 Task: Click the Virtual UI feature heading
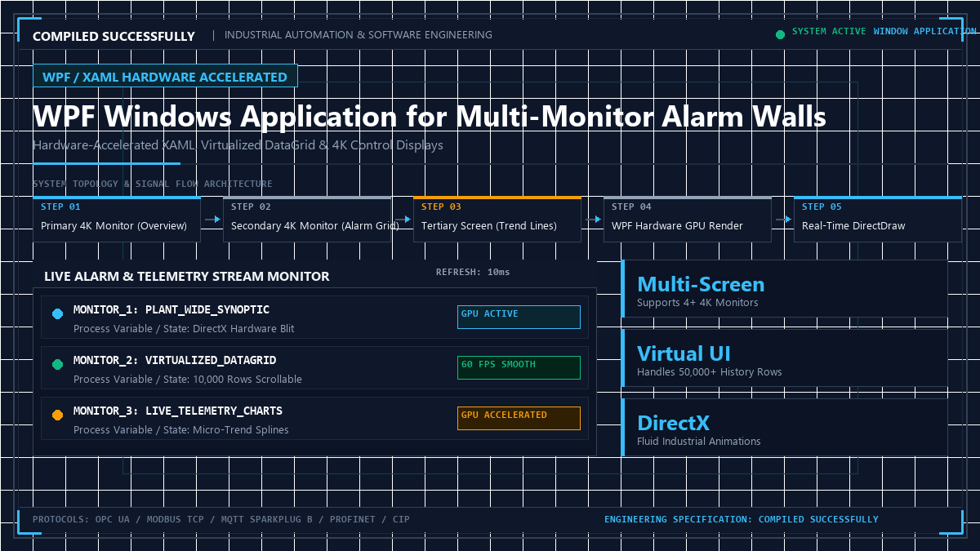point(684,353)
